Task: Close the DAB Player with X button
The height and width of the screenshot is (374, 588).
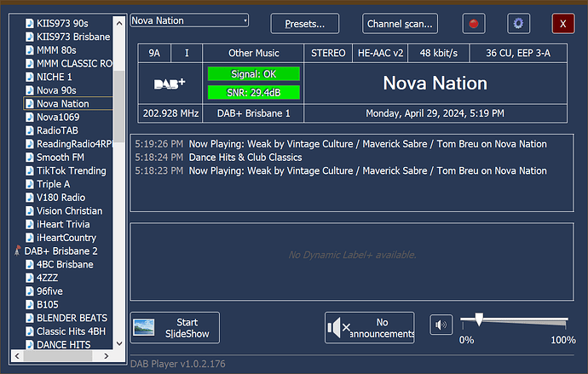Action: 563,24
